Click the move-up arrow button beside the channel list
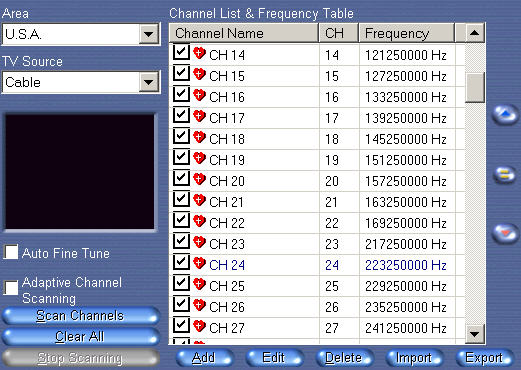The height and width of the screenshot is (370, 521). coord(505,115)
